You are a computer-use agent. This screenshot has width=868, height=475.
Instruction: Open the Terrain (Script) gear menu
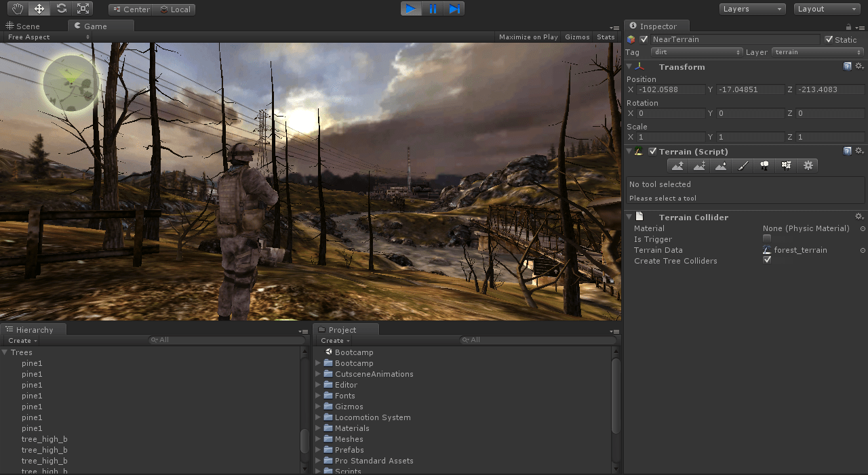point(859,151)
